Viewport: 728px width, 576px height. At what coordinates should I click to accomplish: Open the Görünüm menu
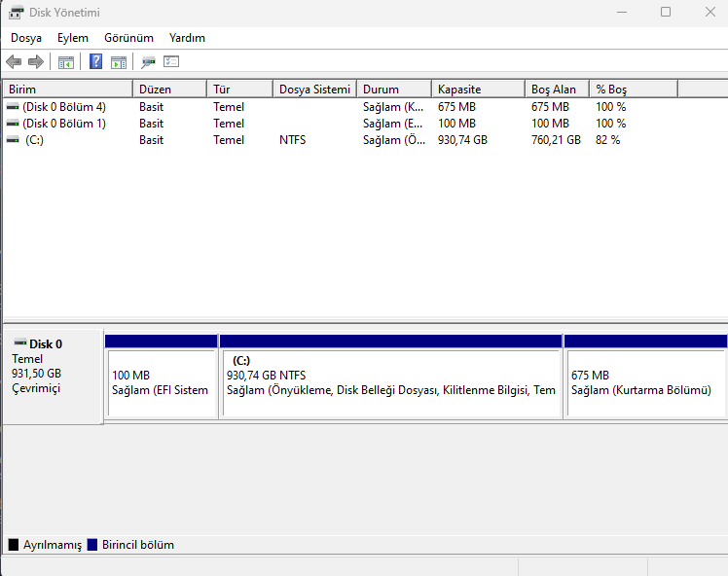(x=128, y=38)
